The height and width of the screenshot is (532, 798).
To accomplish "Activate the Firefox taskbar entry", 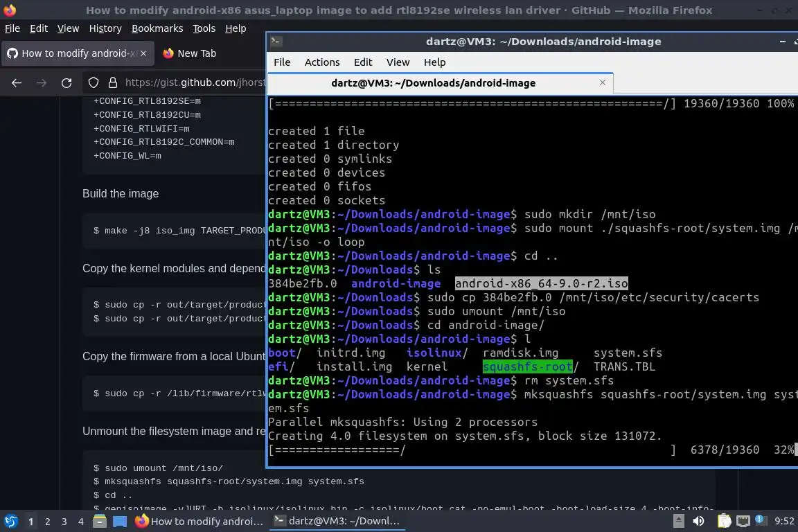I will tap(199, 522).
